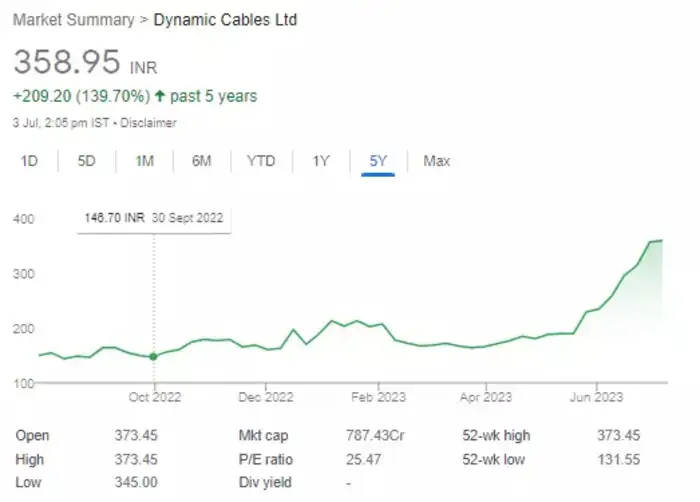Image resolution: width=700 pixels, height=502 pixels.
Task: Switch to the 5D chart tab
Action: 87,161
